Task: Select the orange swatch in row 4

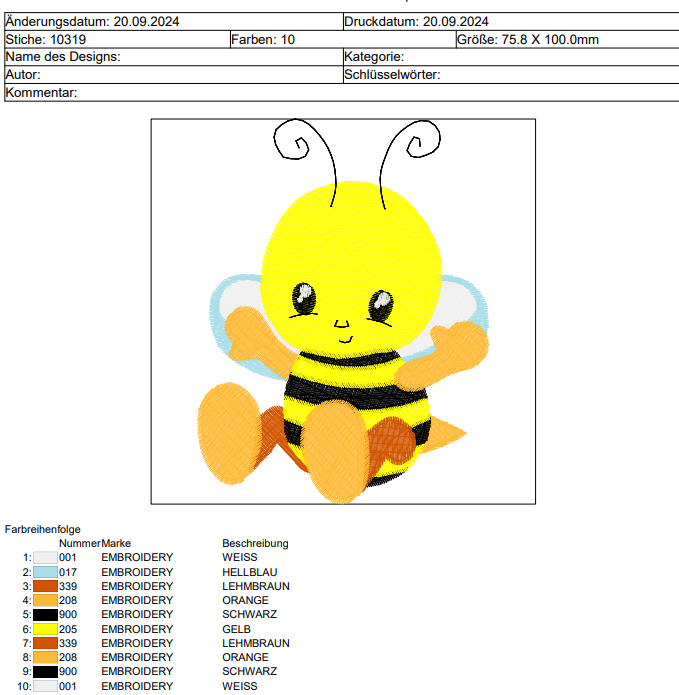Action: [46, 601]
